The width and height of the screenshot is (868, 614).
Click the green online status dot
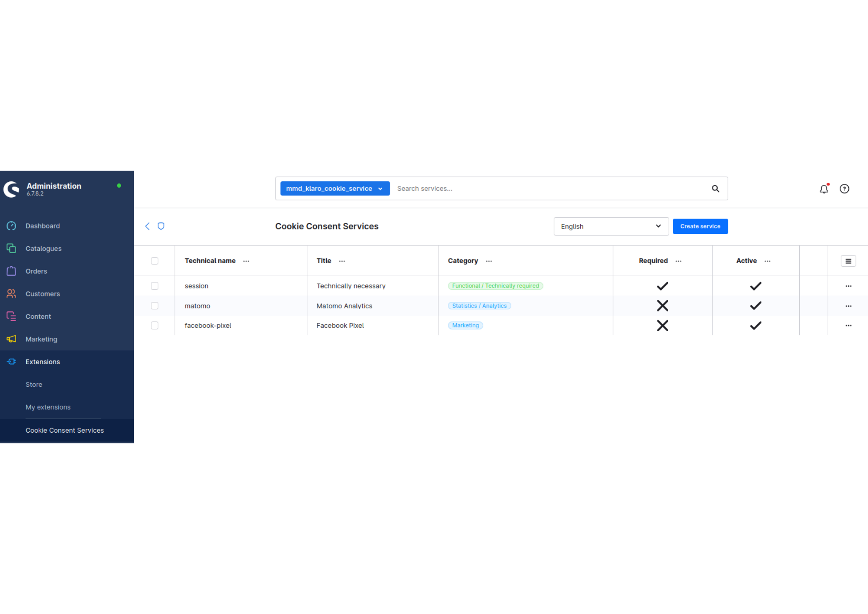[x=119, y=186]
